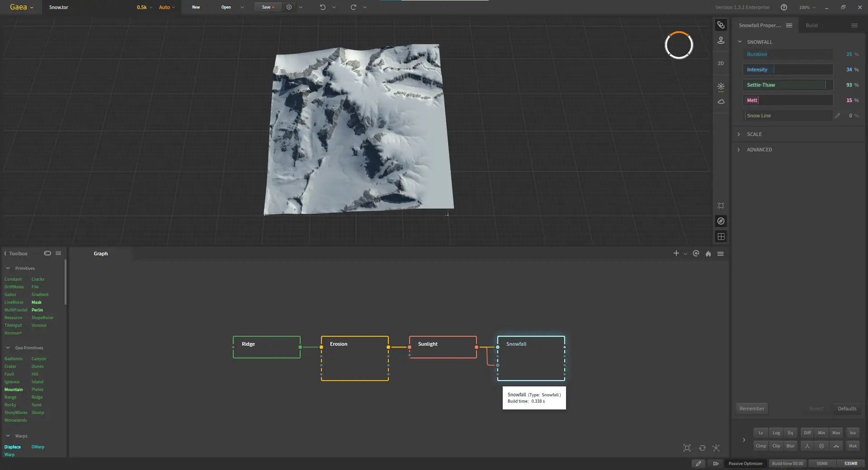Switch to the Build tab
868x470 pixels.
point(811,25)
